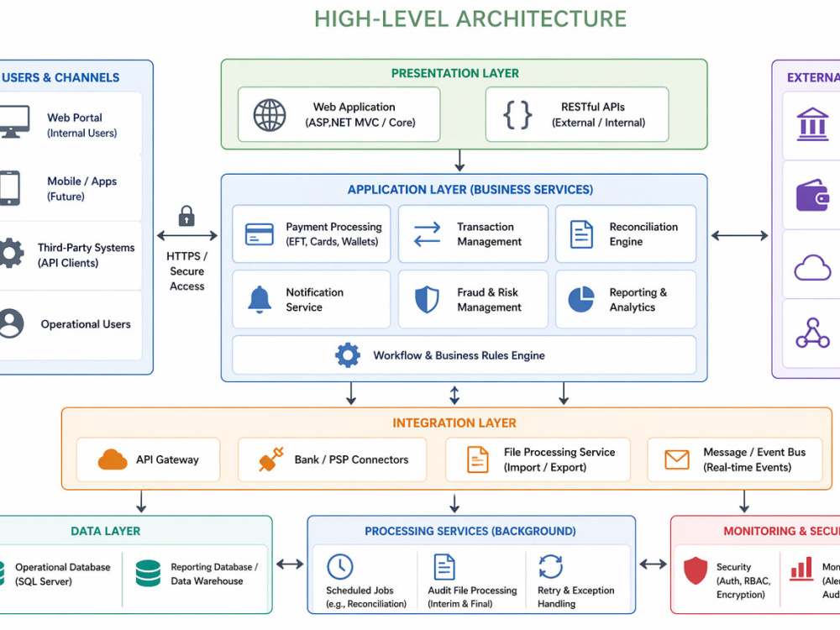Click the APPLICATION LAYER (BUSINESS SERVICES) heading

pyautogui.click(x=470, y=190)
